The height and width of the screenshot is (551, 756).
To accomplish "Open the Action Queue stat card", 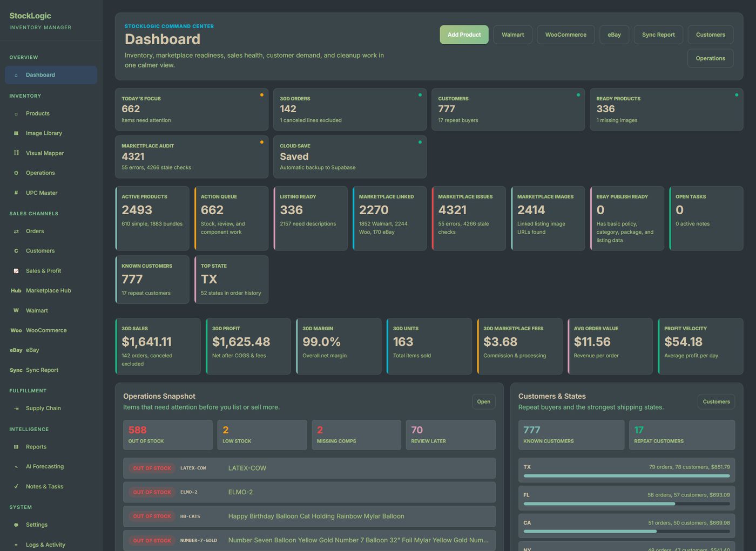I will [232, 219].
